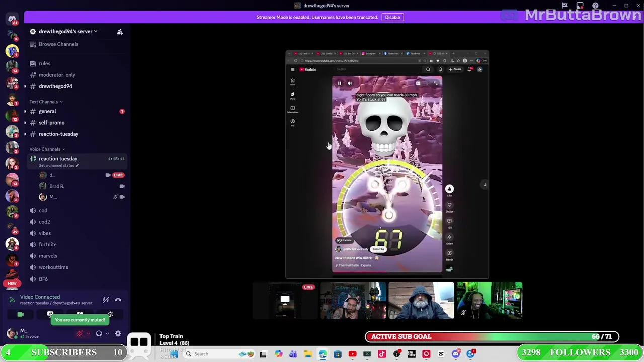
Task: Open User Settings gear
Action: coord(118,334)
